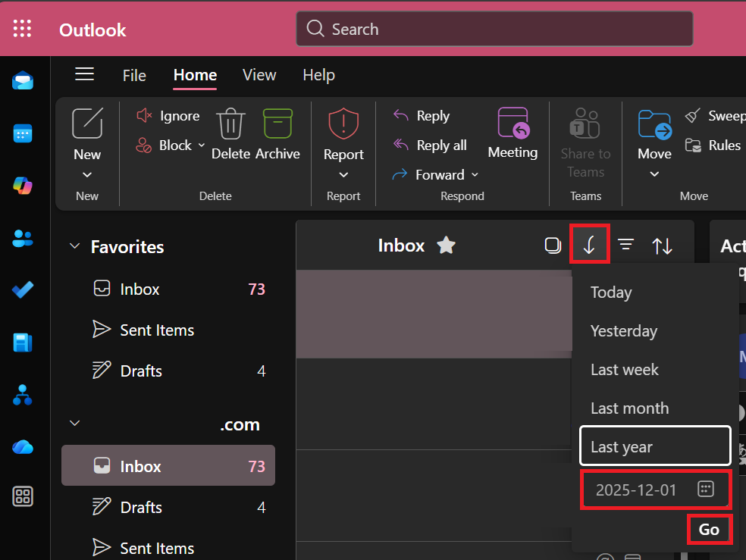Open OneDrive cloud icon
This screenshot has width=746, height=560.
tap(22, 447)
